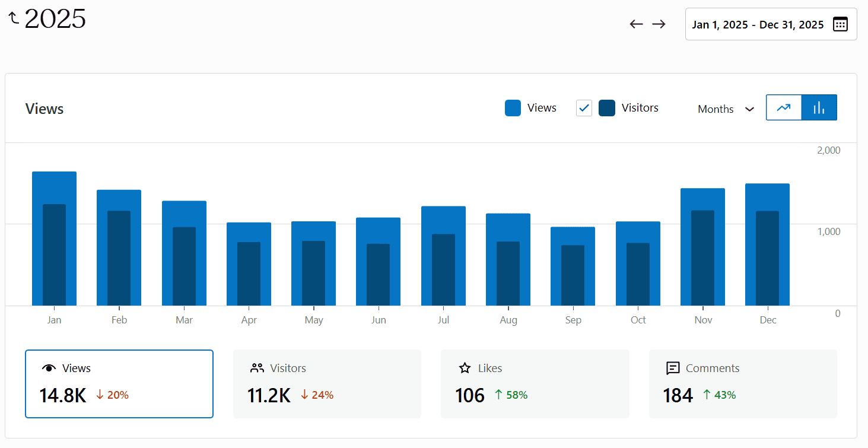Switch to the Comments summary card
Image resolution: width=868 pixels, height=448 pixels.
point(743,383)
